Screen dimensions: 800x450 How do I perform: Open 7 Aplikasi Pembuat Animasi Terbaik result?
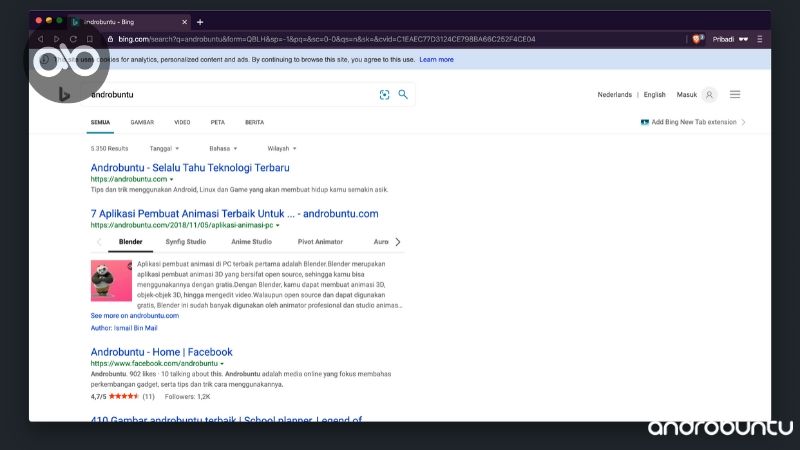pos(234,214)
